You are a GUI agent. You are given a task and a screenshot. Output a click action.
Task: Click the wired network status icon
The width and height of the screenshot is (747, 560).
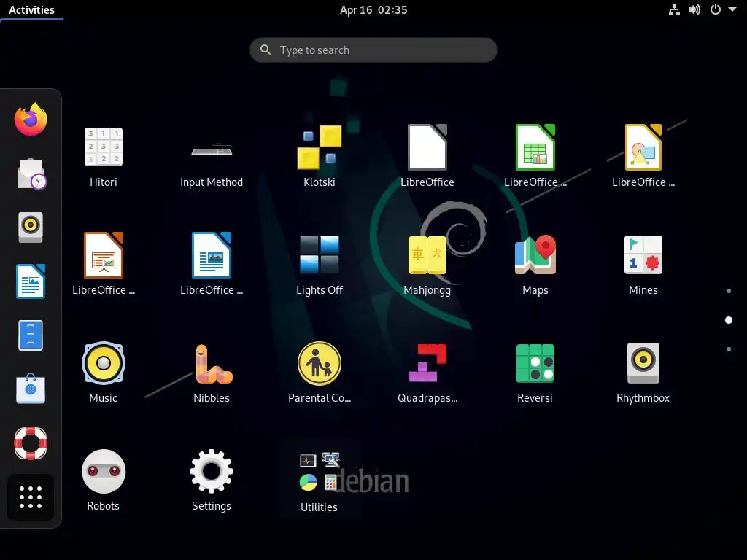[674, 10]
